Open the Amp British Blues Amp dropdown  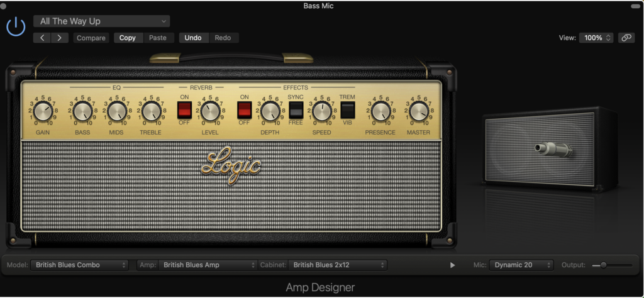coord(208,265)
